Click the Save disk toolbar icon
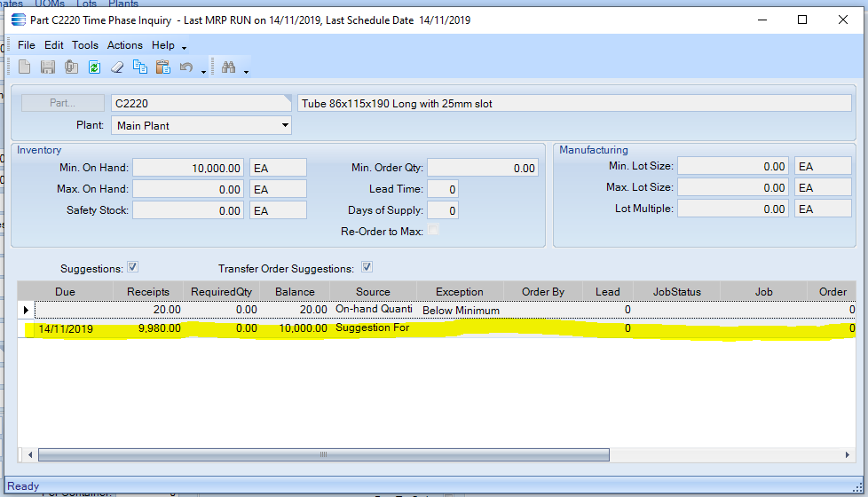 point(48,67)
